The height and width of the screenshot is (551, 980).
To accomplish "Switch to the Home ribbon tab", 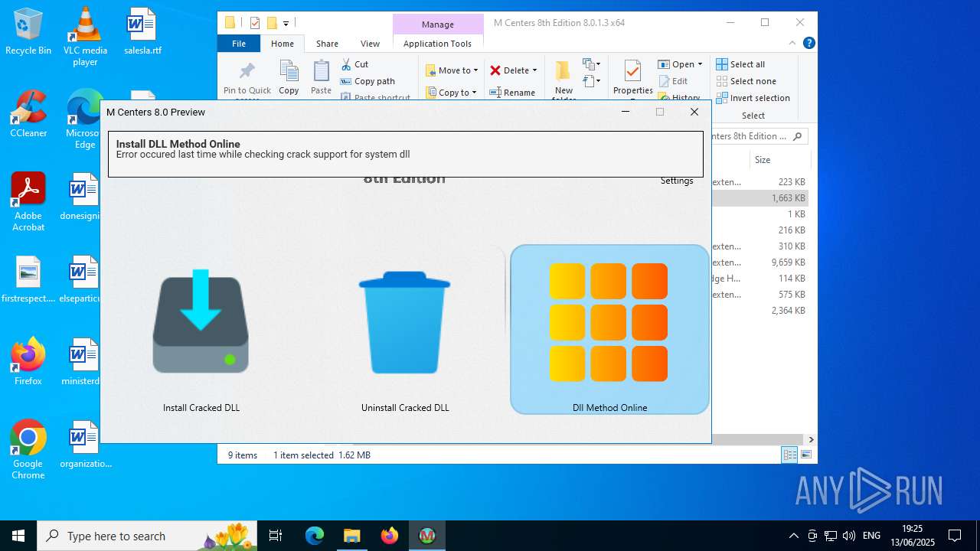I will tap(282, 44).
